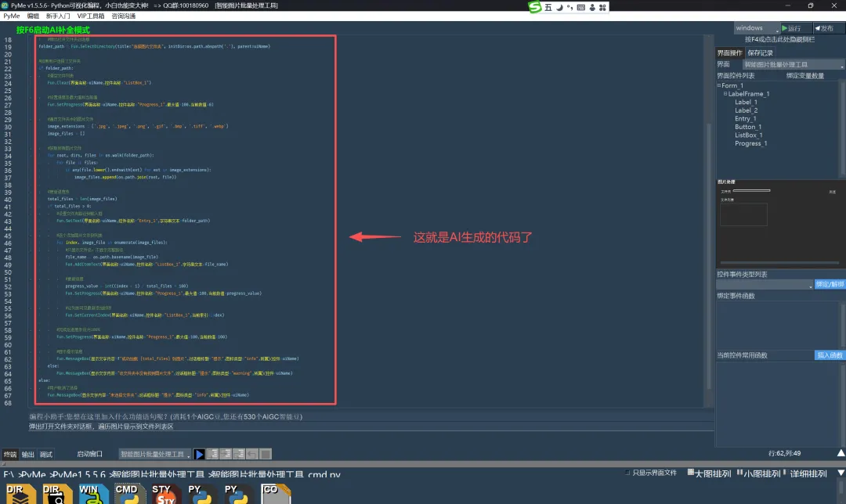Screen dimensions: 846x504
Task: Switch to the 输出 tab
Action: (x=27, y=455)
